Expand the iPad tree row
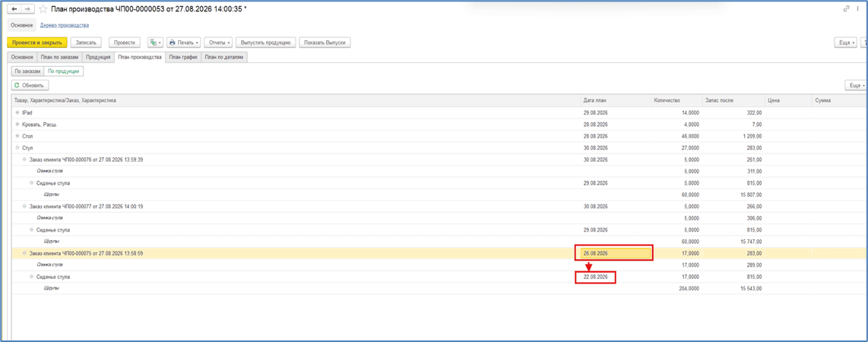The width and height of the screenshot is (868, 342). pyautogui.click(x=17, y=112)
